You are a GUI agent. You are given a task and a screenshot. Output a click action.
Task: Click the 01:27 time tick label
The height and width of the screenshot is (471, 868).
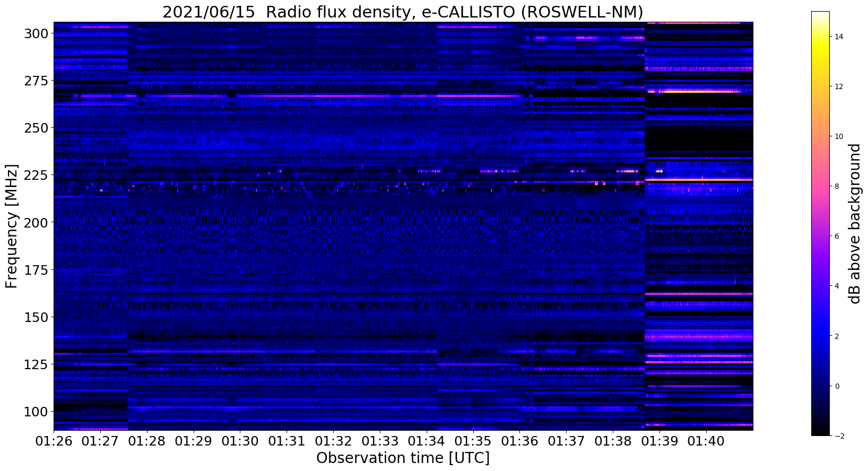pyautogui.click(x=100, y=441)
